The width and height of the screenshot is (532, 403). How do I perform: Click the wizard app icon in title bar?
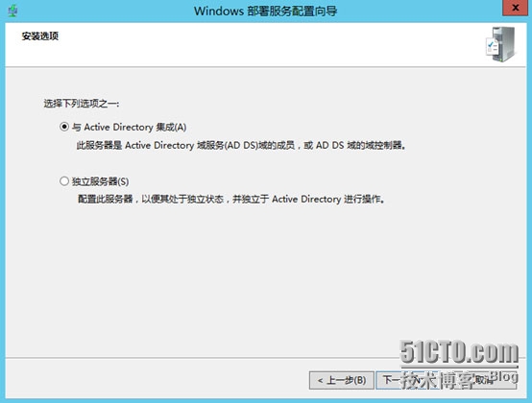click(x=12, y=12)
